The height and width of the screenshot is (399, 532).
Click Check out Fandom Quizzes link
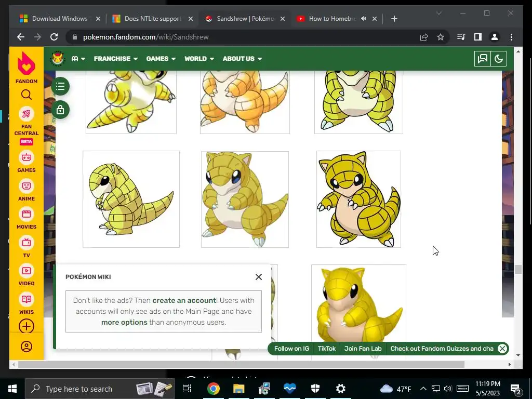(x=442, y=349)
